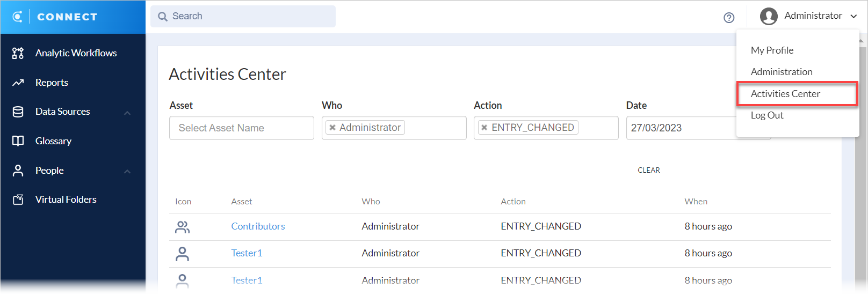The width and height of the screenshot is (868, 295).
Task: Open Reports via its trend icon
Action: [x=18, y=83]
